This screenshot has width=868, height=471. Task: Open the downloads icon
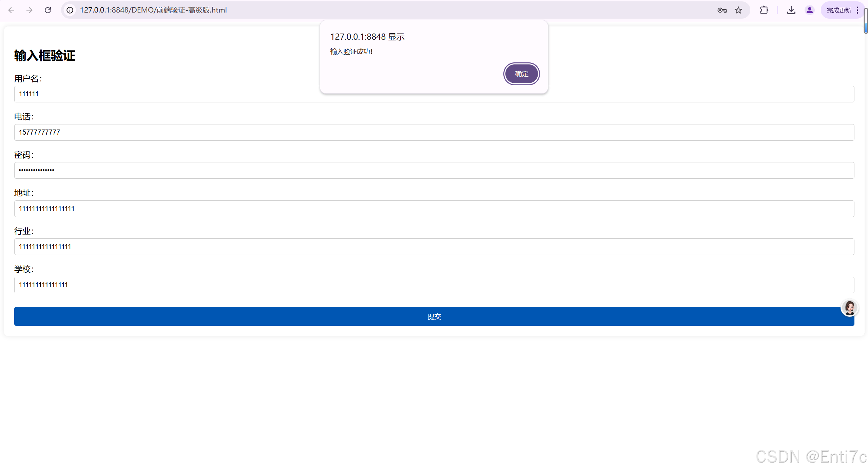(x=791, y=10)
